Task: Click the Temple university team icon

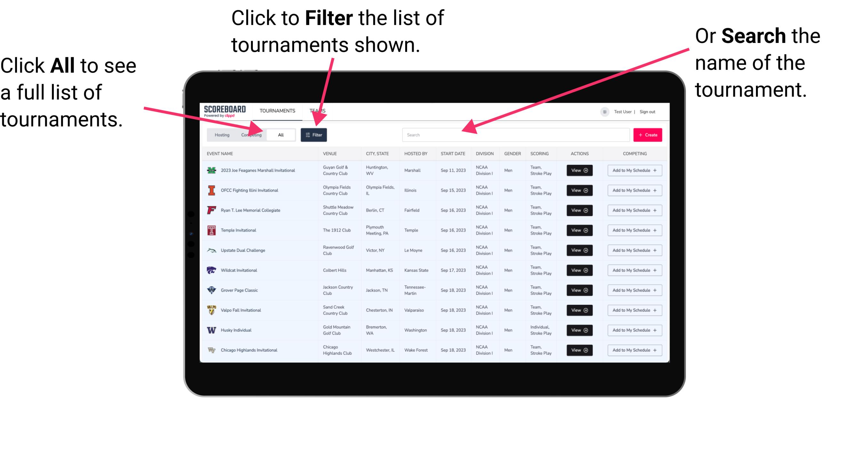Action: (211, 230)
